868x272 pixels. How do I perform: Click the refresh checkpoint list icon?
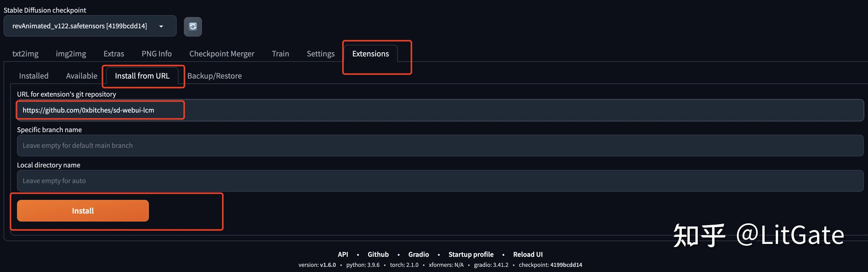click(x=193, y=27)
